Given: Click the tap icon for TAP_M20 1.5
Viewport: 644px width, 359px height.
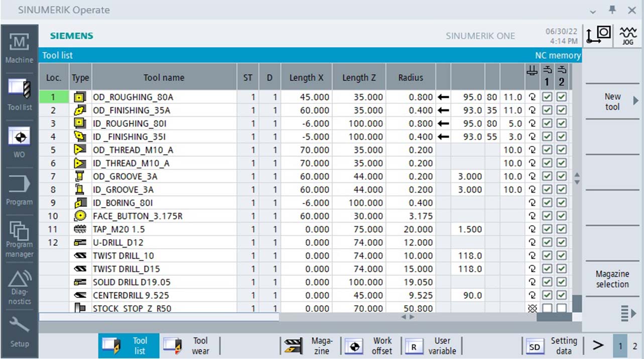Looking at the screenshot, I should (x=79, y=229).
